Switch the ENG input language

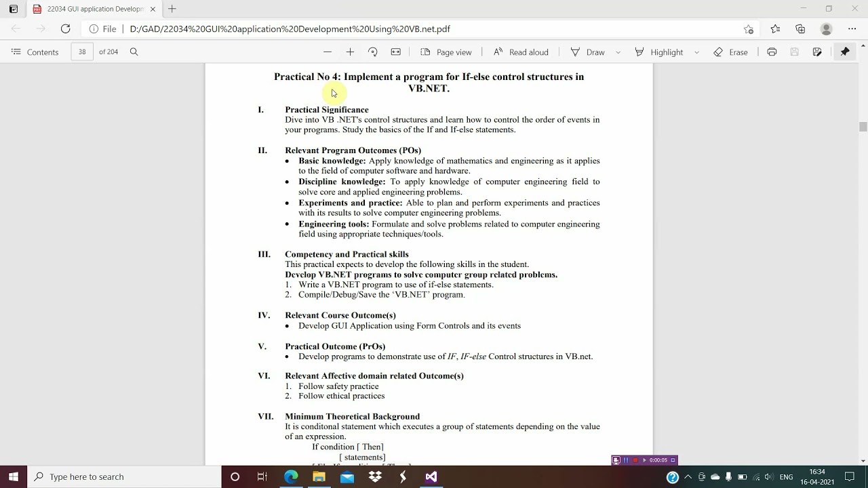pos(787,477)
